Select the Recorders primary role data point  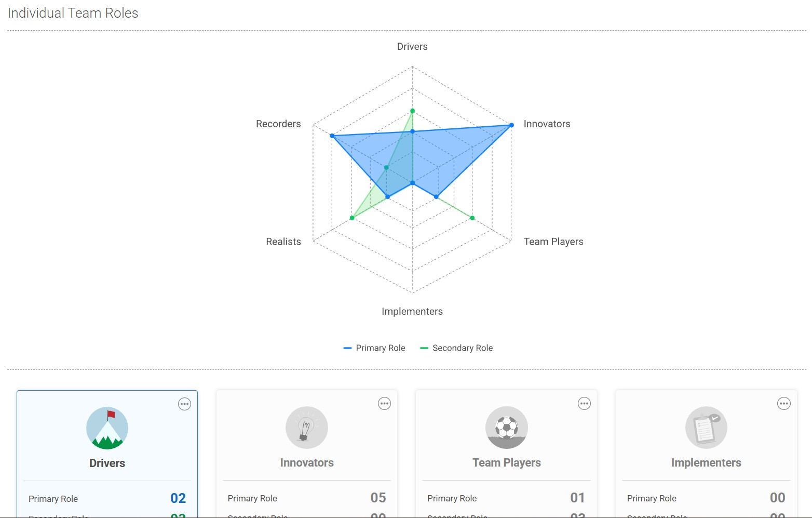pyautogui.click(x=332, y=136)
